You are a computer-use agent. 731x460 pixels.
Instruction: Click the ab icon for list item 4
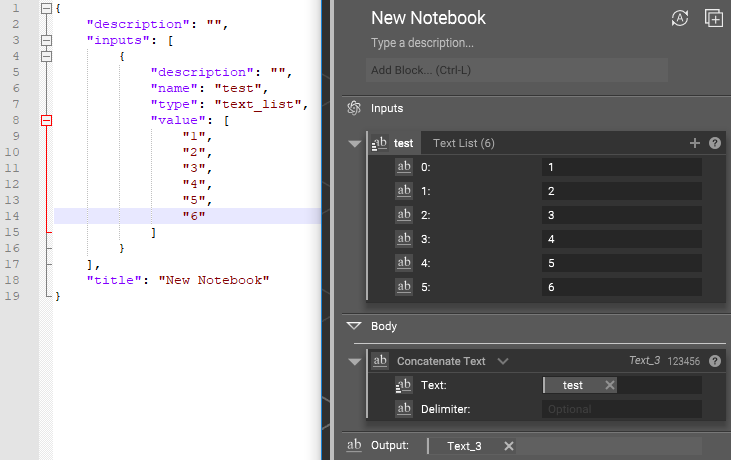click(404, 263)
